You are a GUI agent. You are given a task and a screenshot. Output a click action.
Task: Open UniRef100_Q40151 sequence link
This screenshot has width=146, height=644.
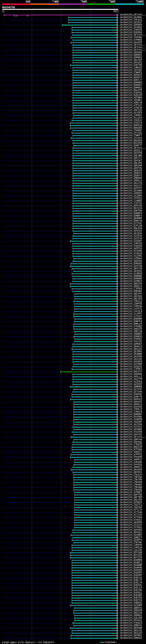point(131,63)
